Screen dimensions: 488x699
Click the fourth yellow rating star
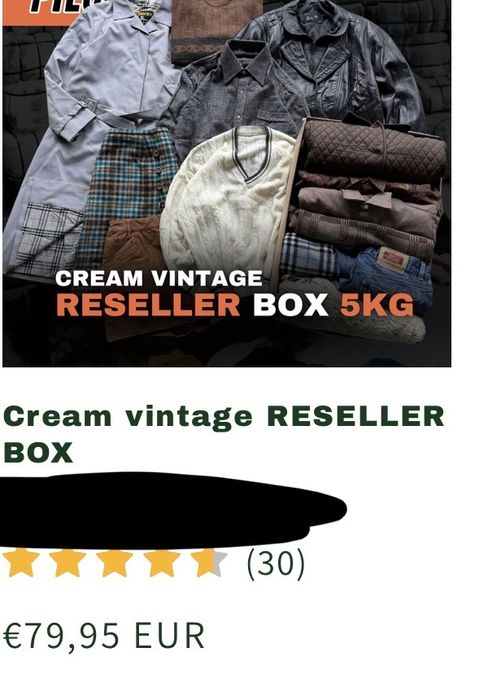[x=162, y=563]
